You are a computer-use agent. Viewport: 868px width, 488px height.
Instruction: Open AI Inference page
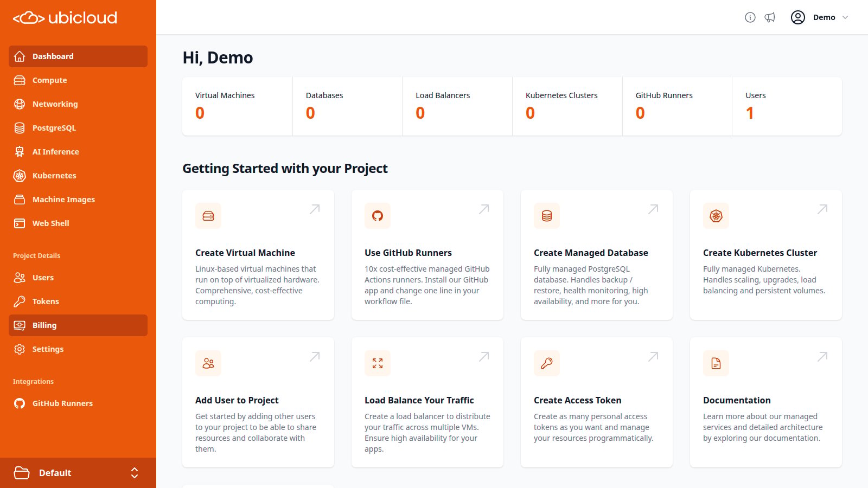(x=78, y=152)
